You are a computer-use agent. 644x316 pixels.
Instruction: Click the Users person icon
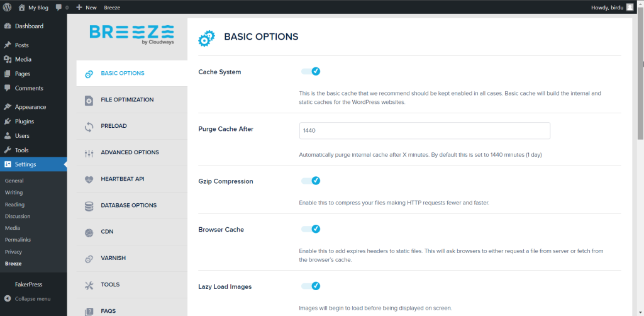8,135
